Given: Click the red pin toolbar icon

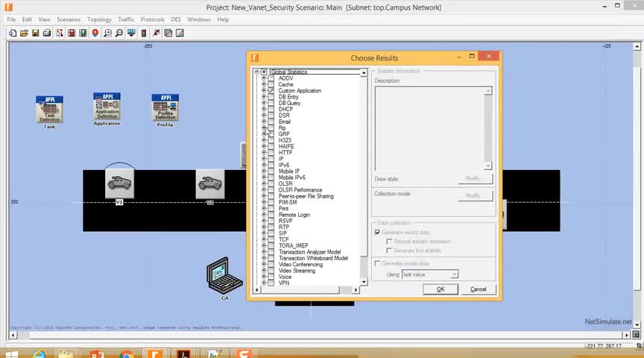Looking at the screenshot, I should [x=157, y=33].
